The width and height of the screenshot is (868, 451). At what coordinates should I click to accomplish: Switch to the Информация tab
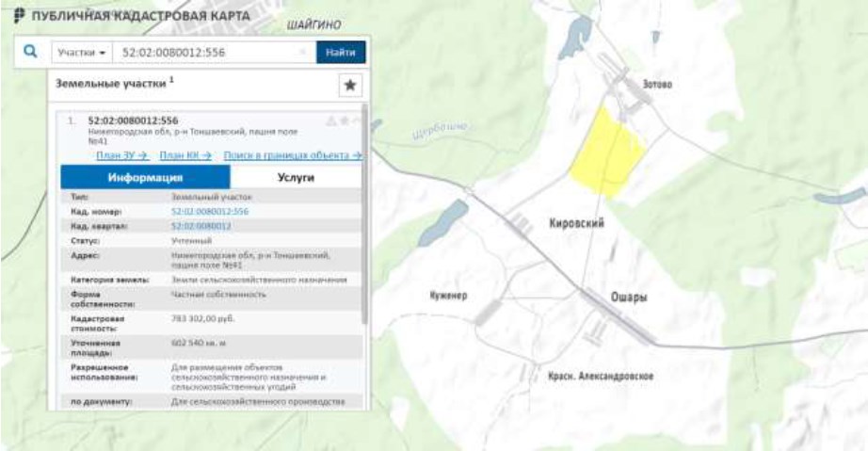(x=145, y=178)
